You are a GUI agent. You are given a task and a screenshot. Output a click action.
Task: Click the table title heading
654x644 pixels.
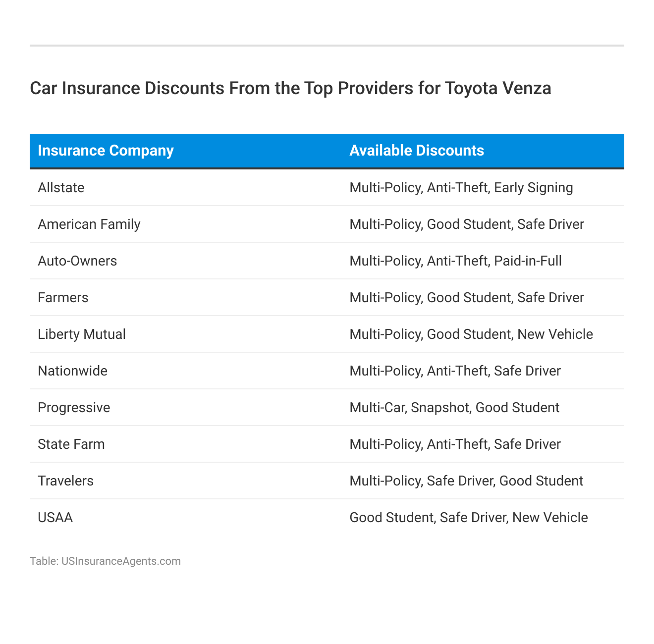[x=290, y=88]
